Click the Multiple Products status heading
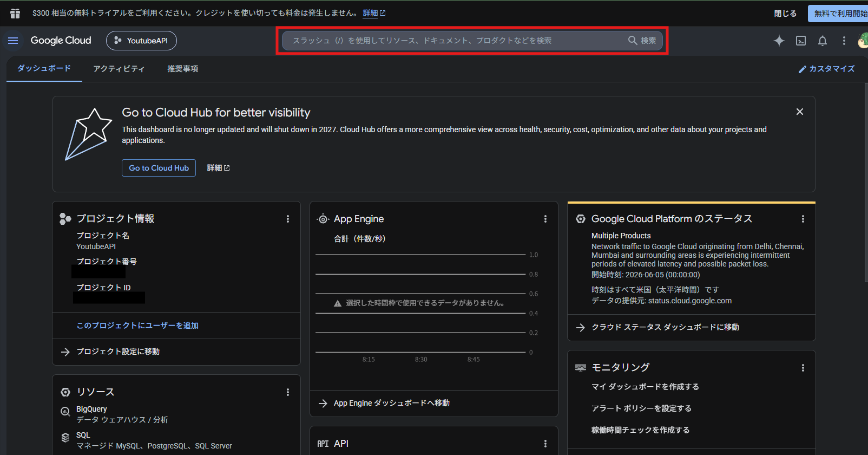868x455 pixels. [621, 236]
